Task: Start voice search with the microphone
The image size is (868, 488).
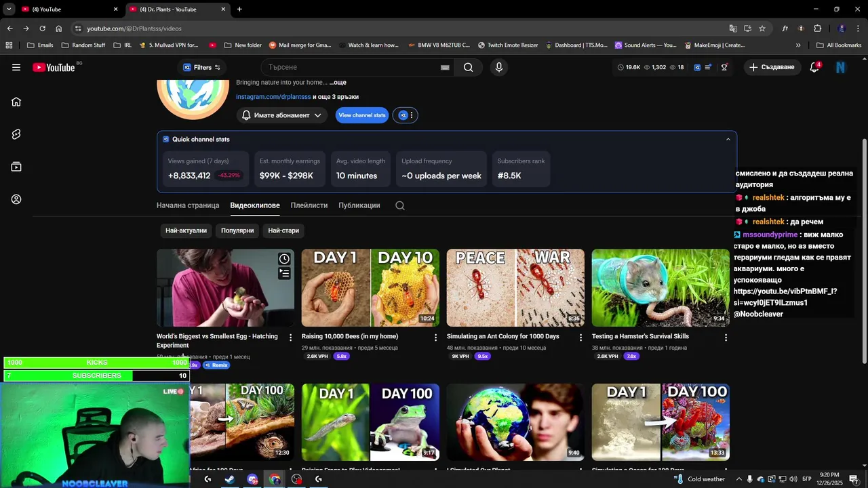Action: [x=499, y=67]
